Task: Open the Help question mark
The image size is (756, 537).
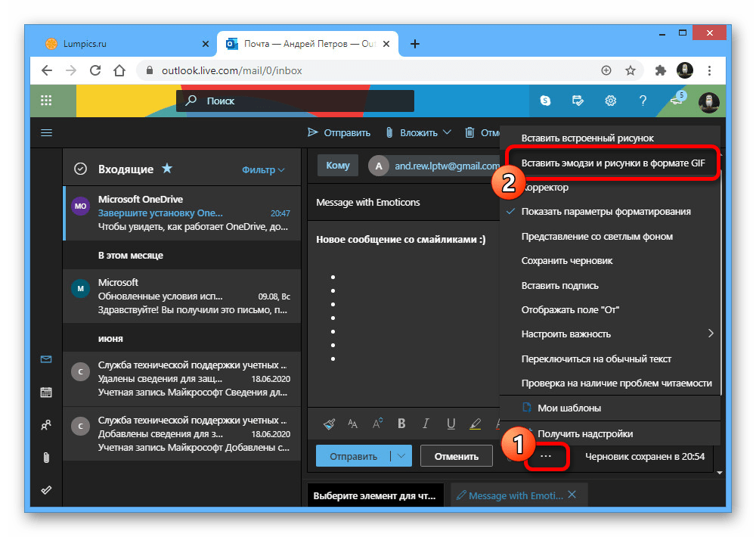Action: (x=643, y=101)
